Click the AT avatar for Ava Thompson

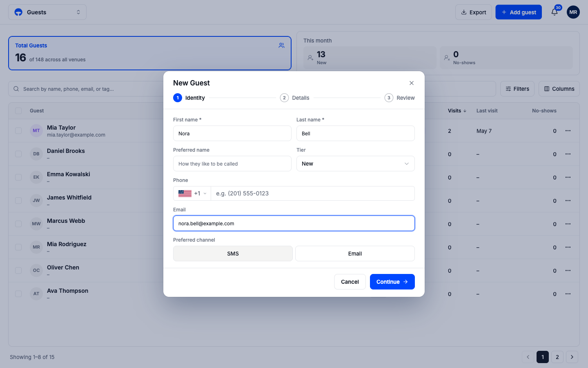pyautogui.click(x=36, y=294)
